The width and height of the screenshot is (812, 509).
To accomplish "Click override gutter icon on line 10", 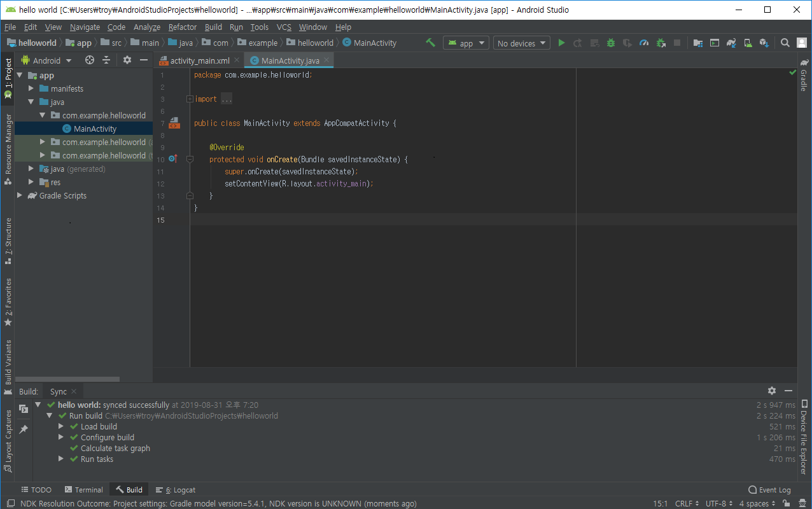I will pyautogui.click(x=172, y=159).
